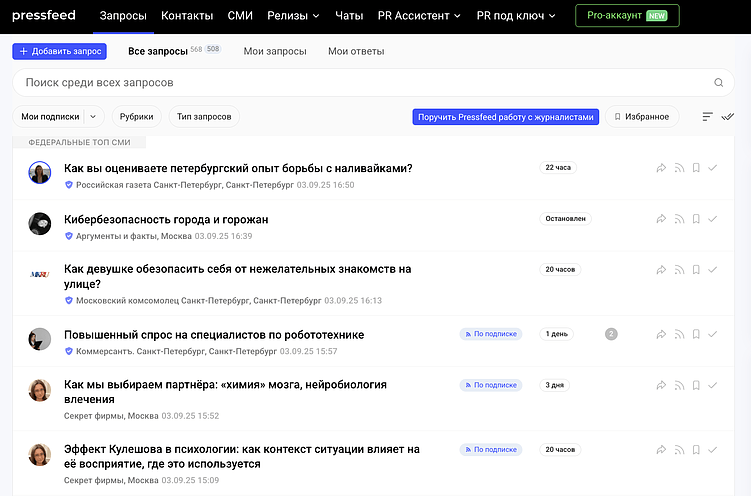Subscribe via RSS icon on Кибербезопасность request
This screenshot has height=496, width=751.
678,218
